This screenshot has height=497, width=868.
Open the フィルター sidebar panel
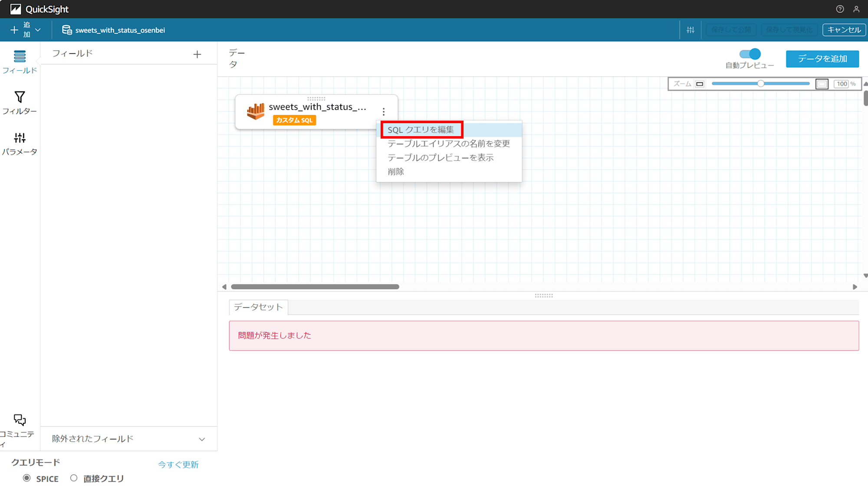pos(20,103)
